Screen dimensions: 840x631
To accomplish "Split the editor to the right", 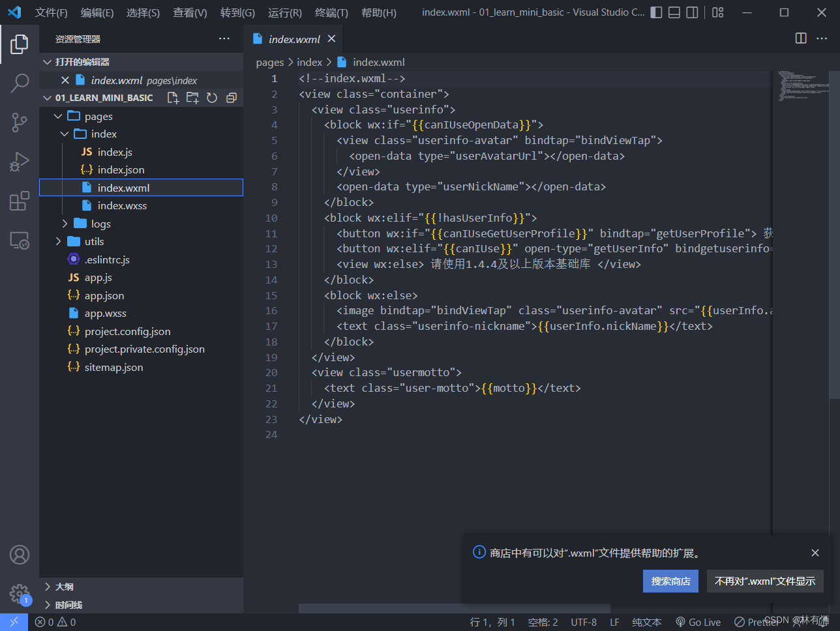I will click(802, 38).
